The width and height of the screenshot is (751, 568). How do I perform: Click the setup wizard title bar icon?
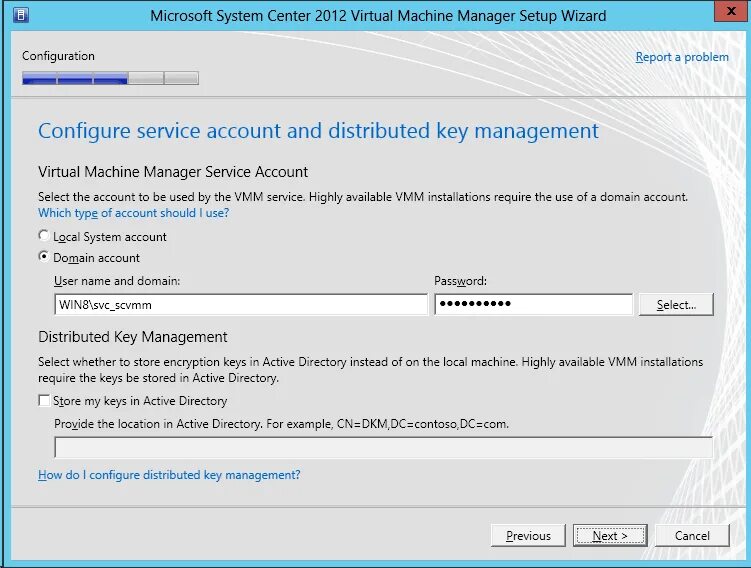[21, 15]
